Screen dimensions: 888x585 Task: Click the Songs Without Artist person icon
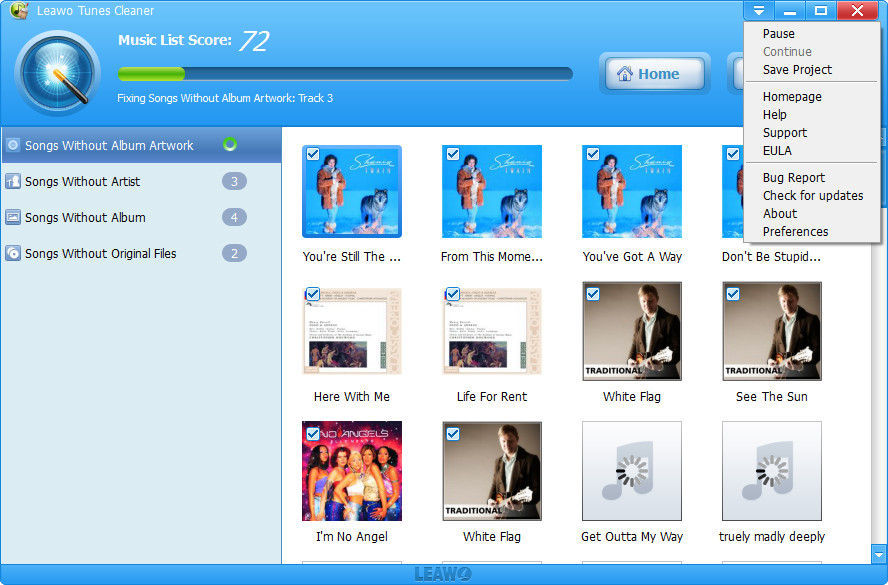pyautogui.click(x=12, y=181)
